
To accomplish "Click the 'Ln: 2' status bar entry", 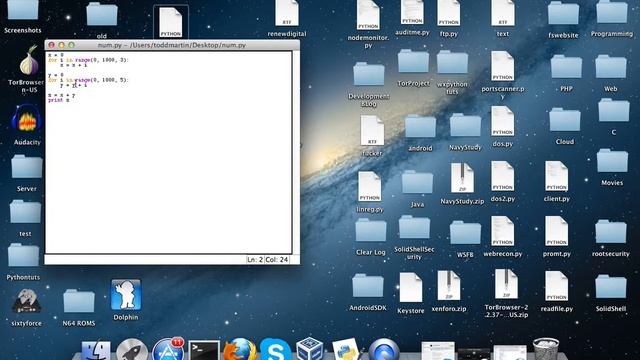I will [255, 260].
